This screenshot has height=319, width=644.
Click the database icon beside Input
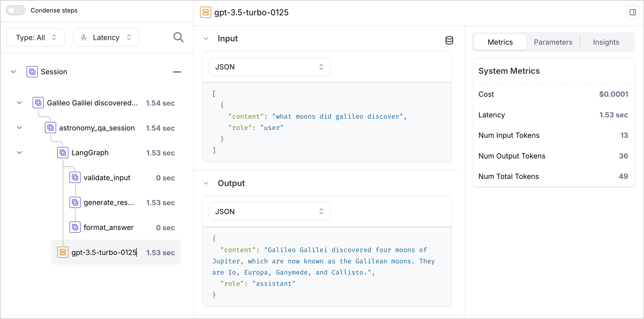pos(449,40)
